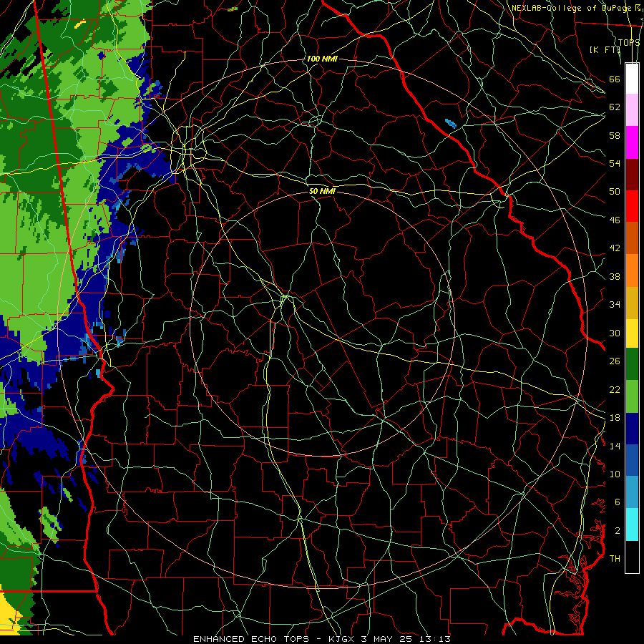Screen dimensions: 644x644
Task: Click the legend value "2"
Action: tap(618, 531)
